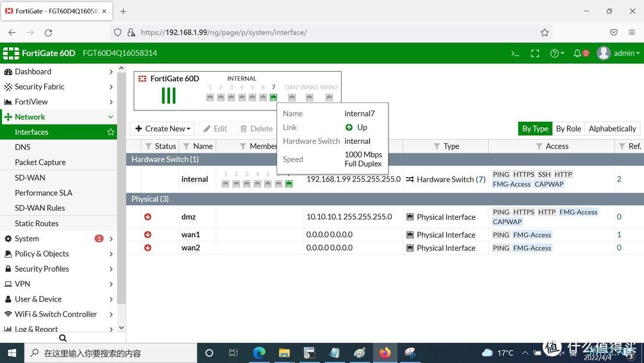Click the Interfaces favorite star
Screen dimensions: 644x363
point(110,132)
